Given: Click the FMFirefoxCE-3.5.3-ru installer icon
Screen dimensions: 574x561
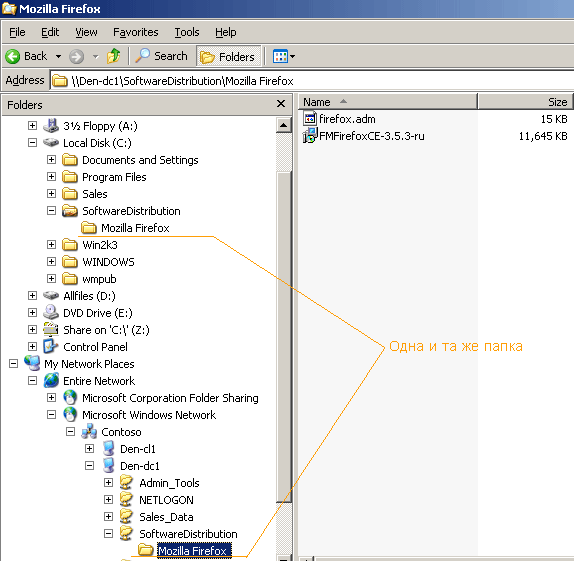Looking at the screenshot, I should click(x=310, y=135).
